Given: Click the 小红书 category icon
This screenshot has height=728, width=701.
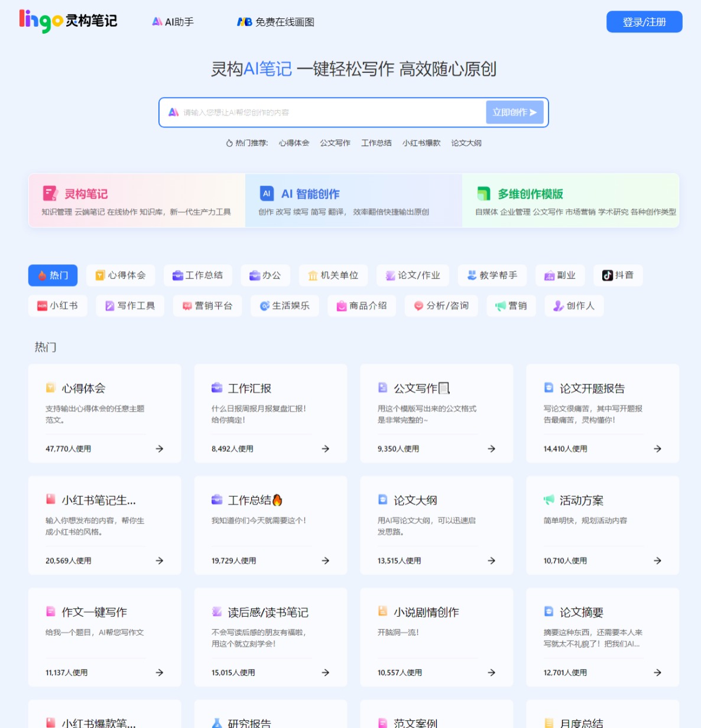Looking at the screenshot, I should point(41,306).
